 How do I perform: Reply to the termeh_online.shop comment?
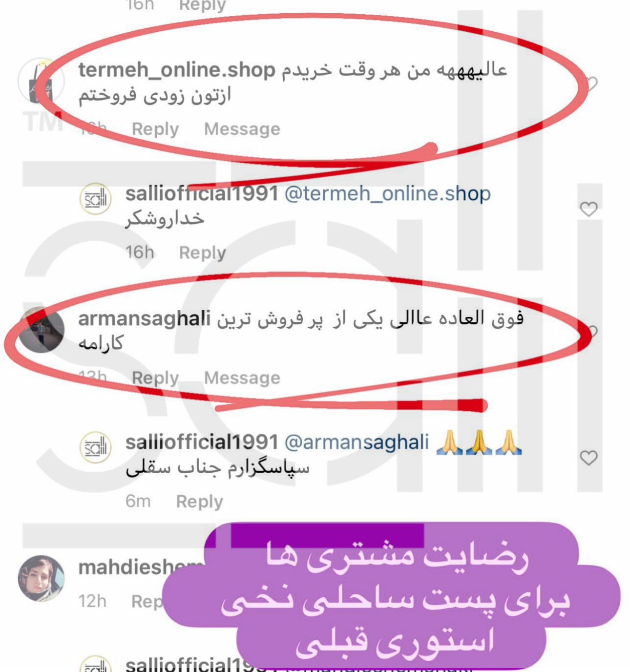tap(155, 129)
